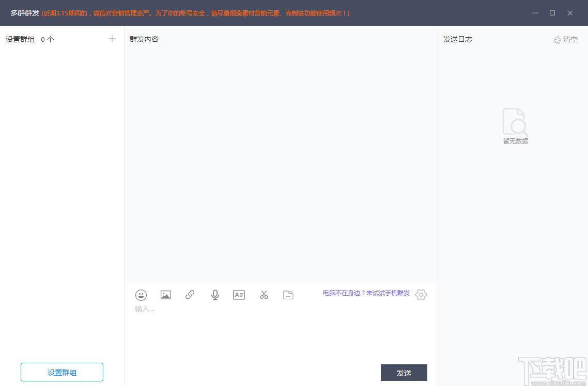The width and height of the screenshot is (588, 386).
Task: Click the 设置群组 button
Action: [x=62, y=372]
